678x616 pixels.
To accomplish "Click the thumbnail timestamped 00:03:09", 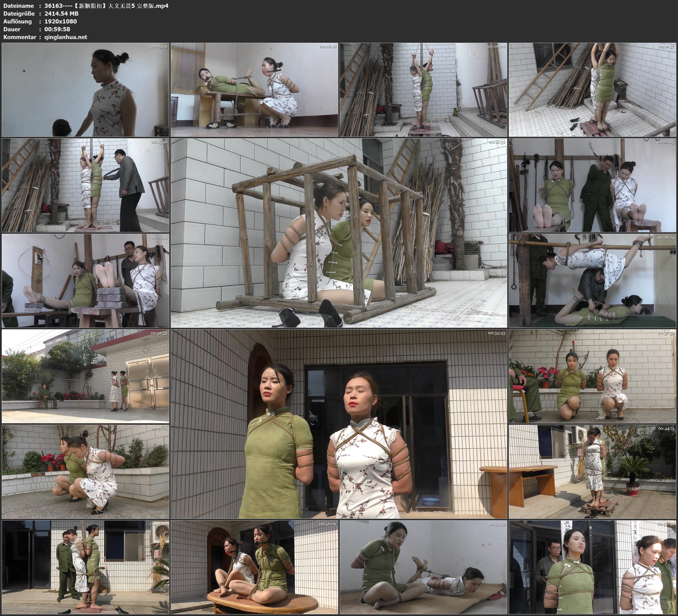I will pos(85,90).
